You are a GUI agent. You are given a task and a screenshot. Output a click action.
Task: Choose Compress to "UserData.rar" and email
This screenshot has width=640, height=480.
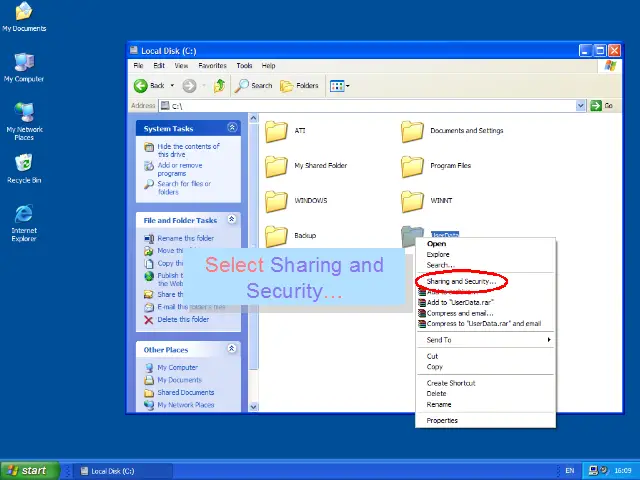point(485,324)
